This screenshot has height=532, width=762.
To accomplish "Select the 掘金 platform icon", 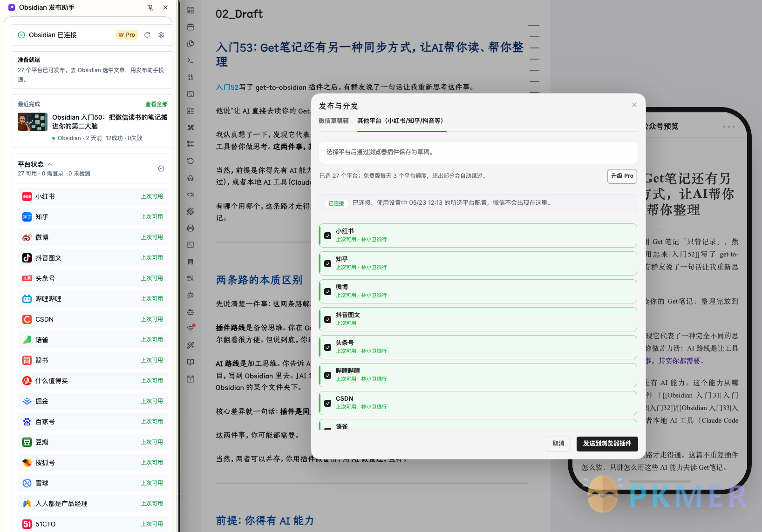I will click(x=27, y=401).
